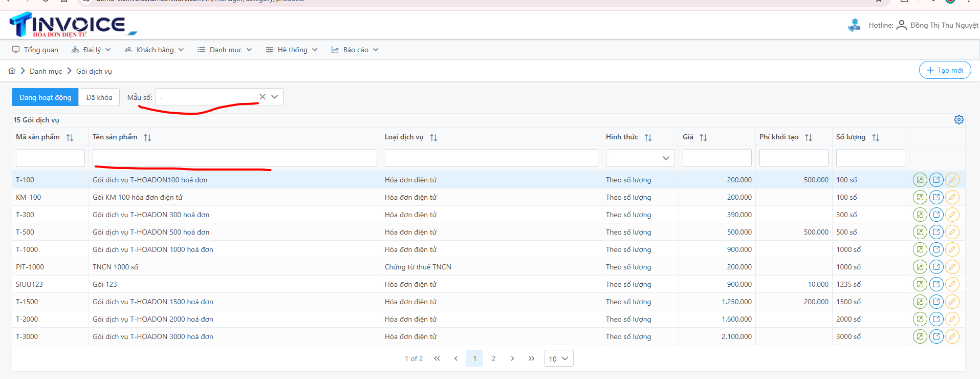Click the Tạo mới button

point(945,70)
